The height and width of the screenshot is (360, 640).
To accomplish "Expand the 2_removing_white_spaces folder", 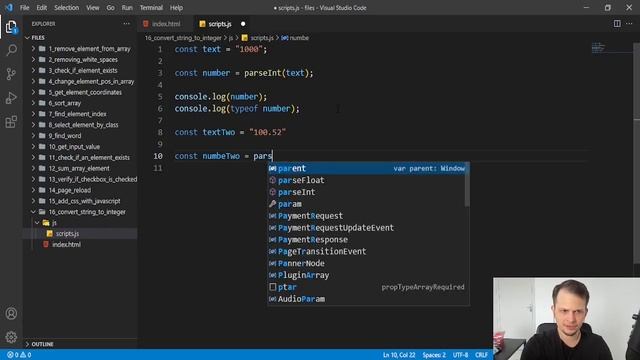I will (x=80, y=60).
